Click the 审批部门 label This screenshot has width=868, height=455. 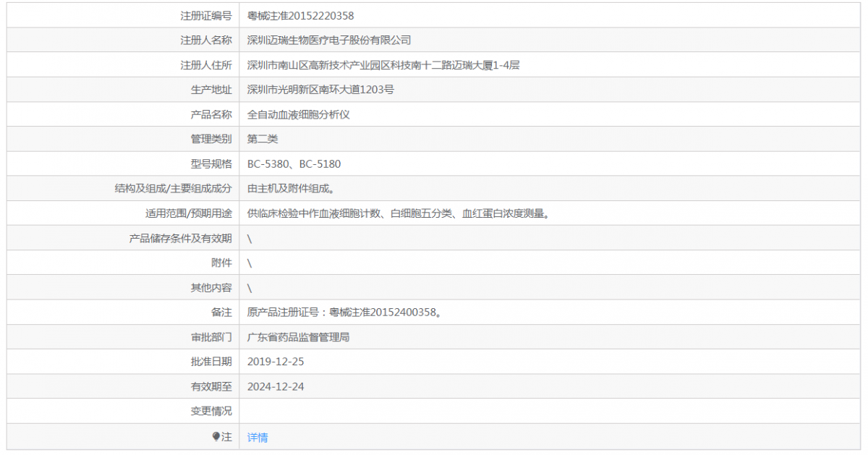pyautogui.click(x=211, y=337)
